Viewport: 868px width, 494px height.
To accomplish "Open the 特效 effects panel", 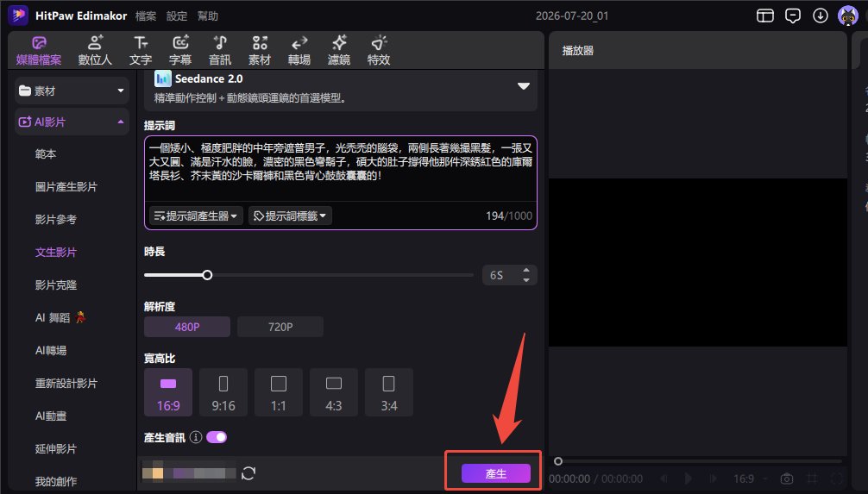I will 379,50.
